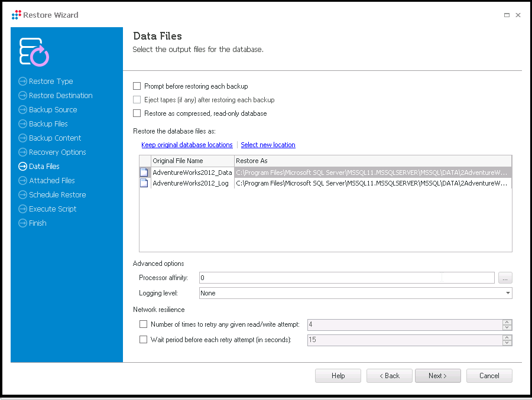
Task: Click the Recovery Options step arrow icon
Action: [x=22, y=152]
